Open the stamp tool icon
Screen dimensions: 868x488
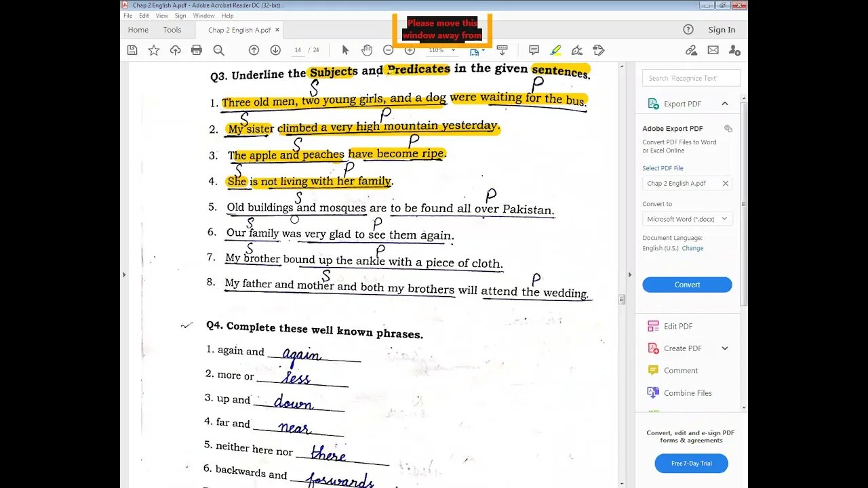(598, 50)
